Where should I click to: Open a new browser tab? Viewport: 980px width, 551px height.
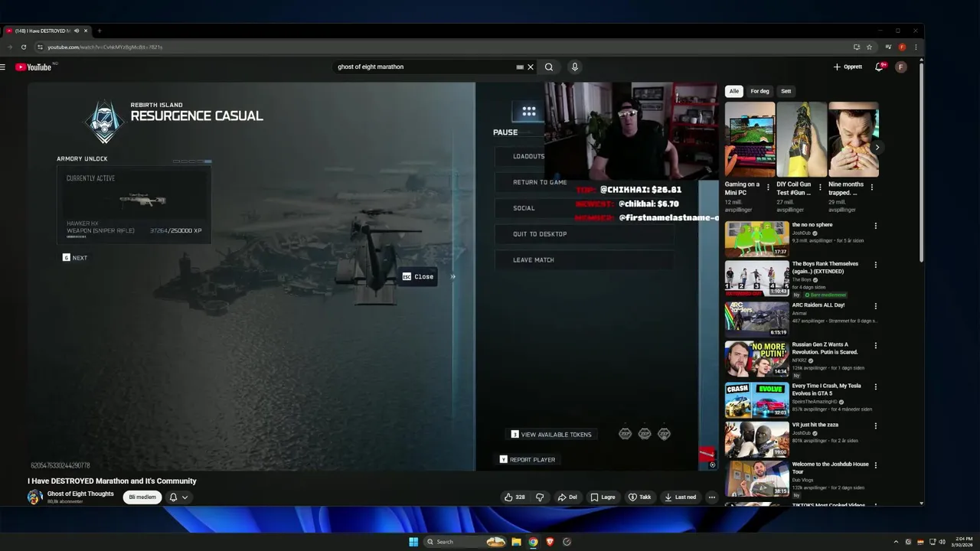pos(100,31)
